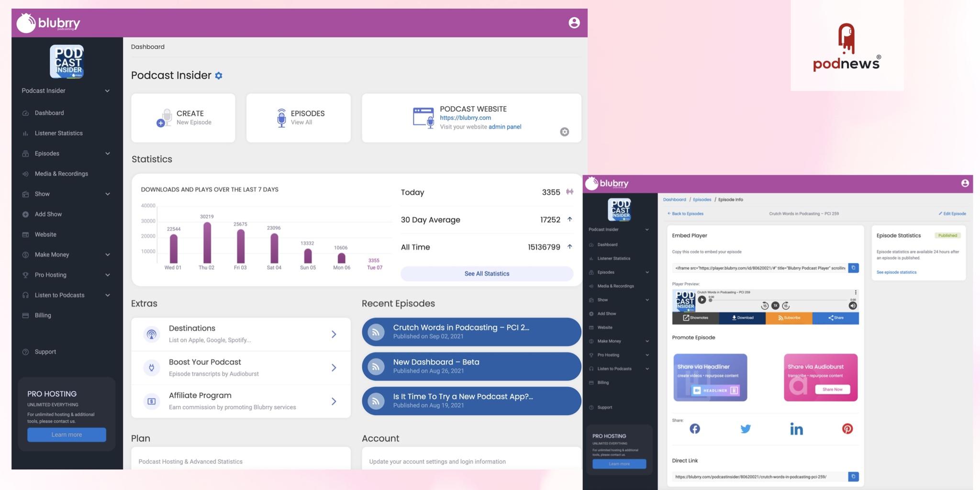Viewport: 980px width, 490px height.
Task: Select Media & Recordings in sidebar
Action: coord(61,174)
